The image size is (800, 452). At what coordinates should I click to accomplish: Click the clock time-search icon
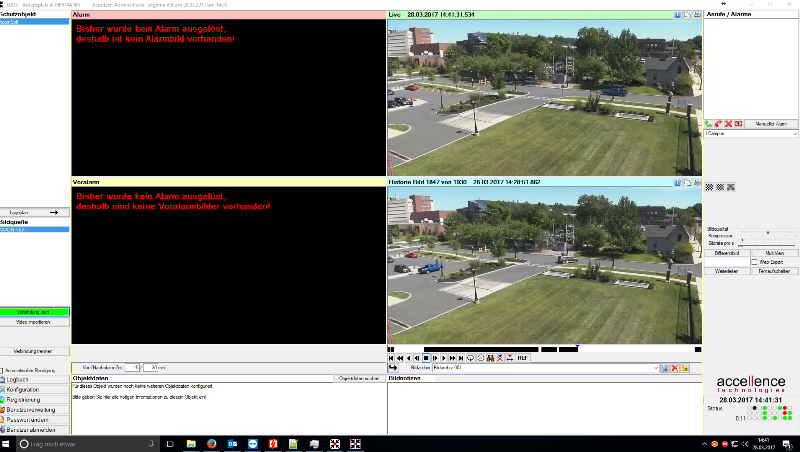coord(481,358)
